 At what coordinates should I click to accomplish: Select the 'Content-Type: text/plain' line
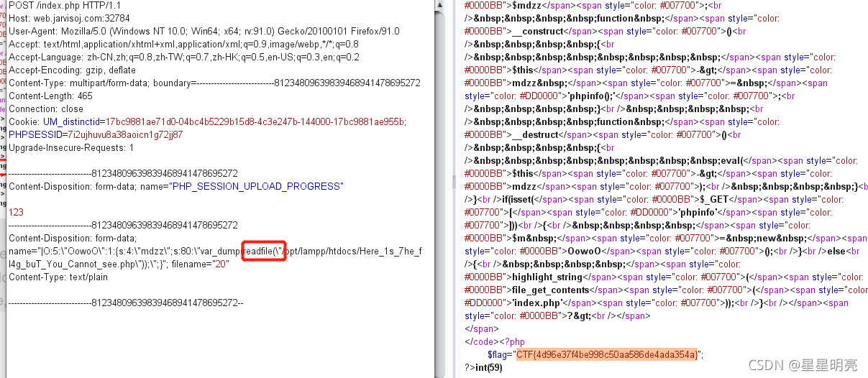[58, 277]
